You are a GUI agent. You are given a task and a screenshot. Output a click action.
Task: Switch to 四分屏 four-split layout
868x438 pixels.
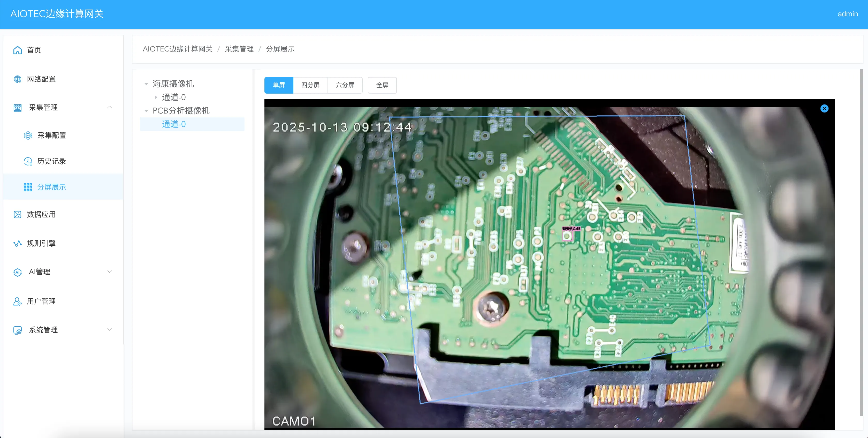pyautogui.click(x=310, y=85)
